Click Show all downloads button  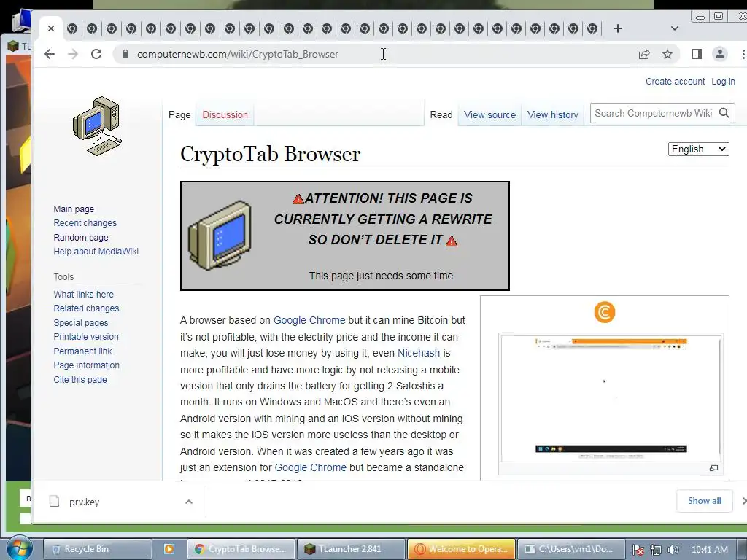[704, 501]
